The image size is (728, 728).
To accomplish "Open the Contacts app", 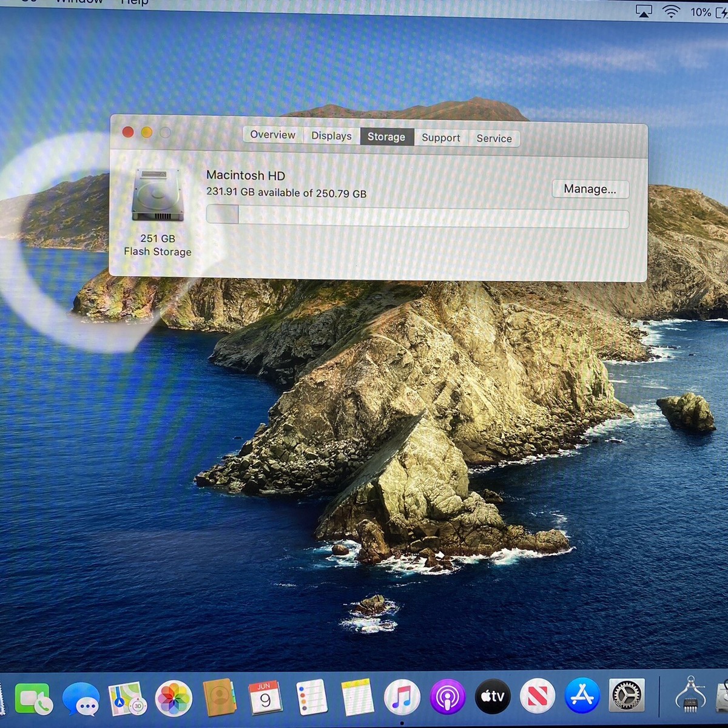I will [x=220, y=698].
